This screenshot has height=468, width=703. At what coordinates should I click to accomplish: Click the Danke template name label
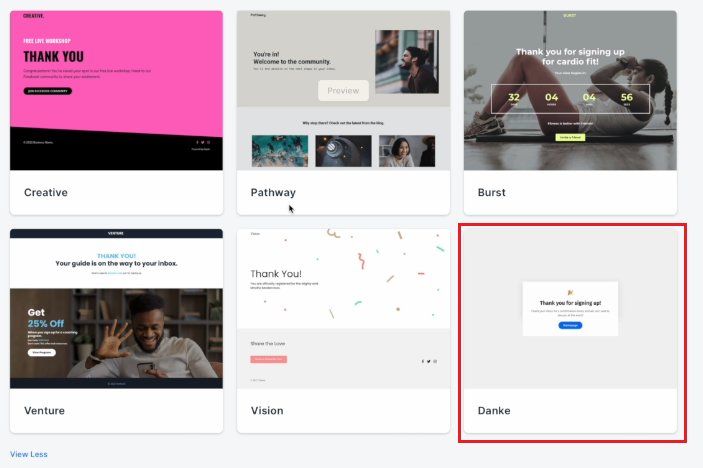494,411
